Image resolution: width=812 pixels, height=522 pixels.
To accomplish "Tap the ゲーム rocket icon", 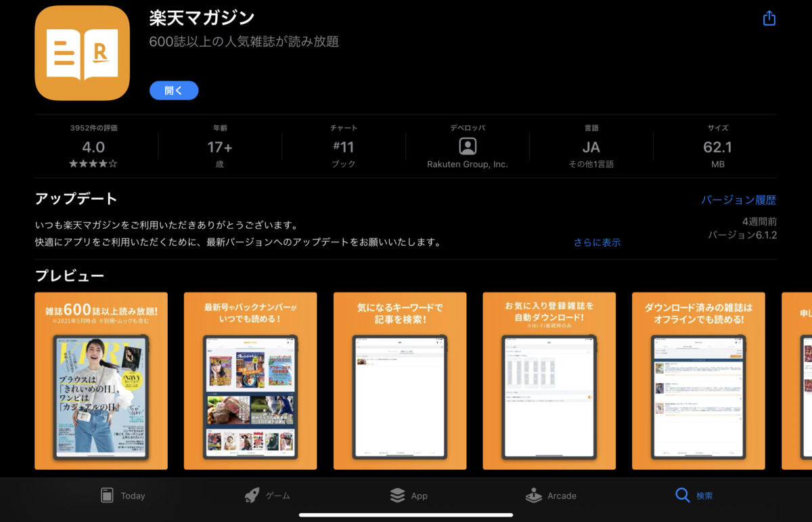I will (x=252, y=495).
